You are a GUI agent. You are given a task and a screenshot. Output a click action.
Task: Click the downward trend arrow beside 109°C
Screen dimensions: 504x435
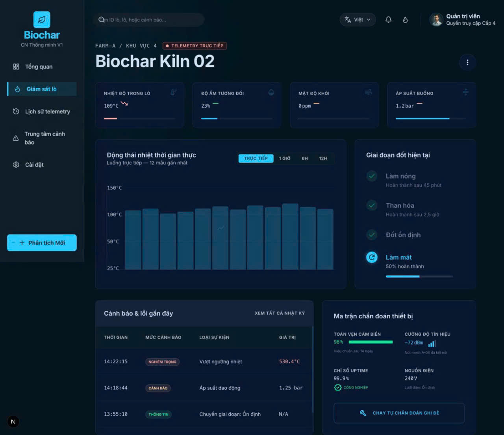124,104
